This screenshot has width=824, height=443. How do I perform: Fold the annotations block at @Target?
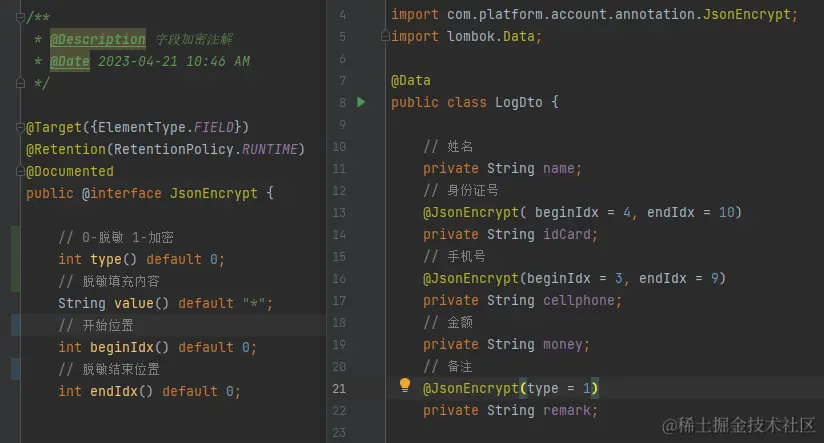tap(20, 127)
